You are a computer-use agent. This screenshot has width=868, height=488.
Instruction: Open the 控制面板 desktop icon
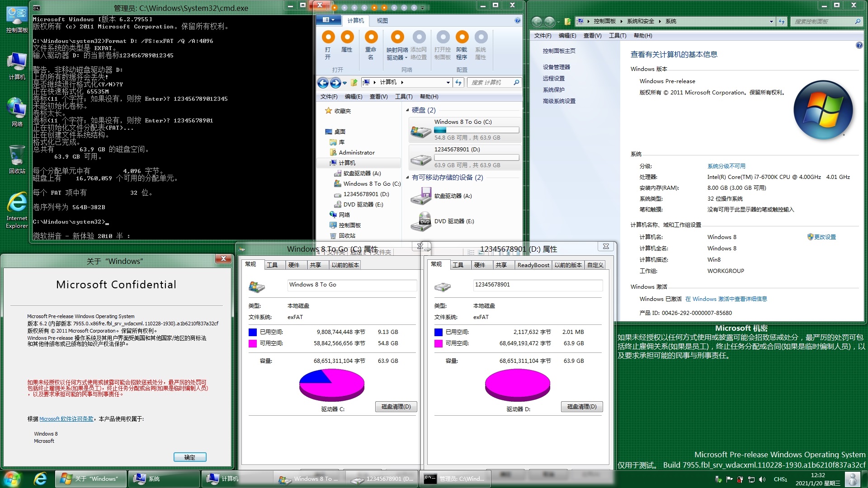pyautogui.click(x=17, y=20)
